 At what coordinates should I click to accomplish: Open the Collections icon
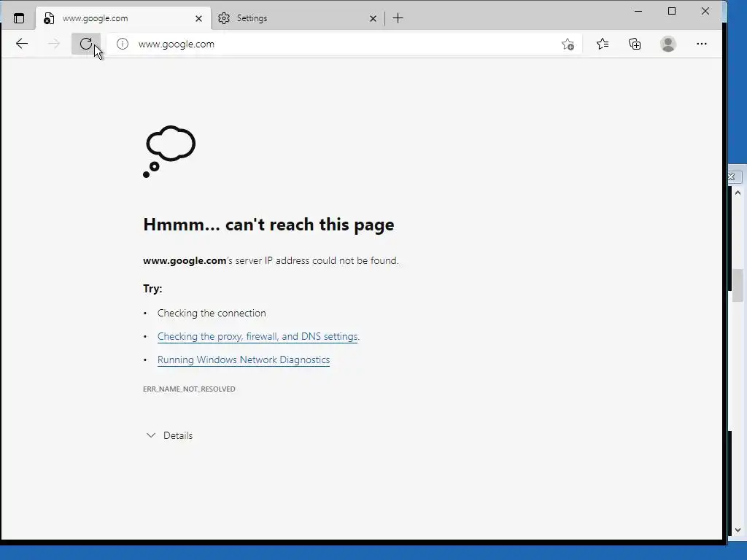(635, 44)
